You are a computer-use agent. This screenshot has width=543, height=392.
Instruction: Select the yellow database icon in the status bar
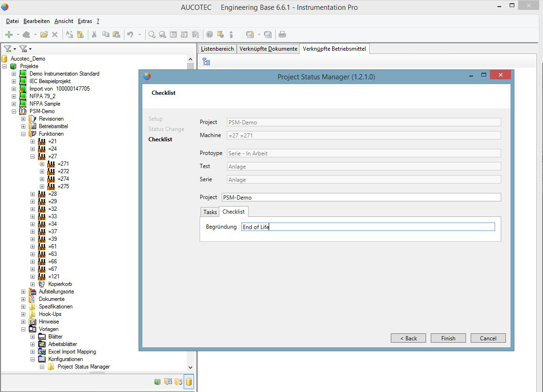point(188,382)
